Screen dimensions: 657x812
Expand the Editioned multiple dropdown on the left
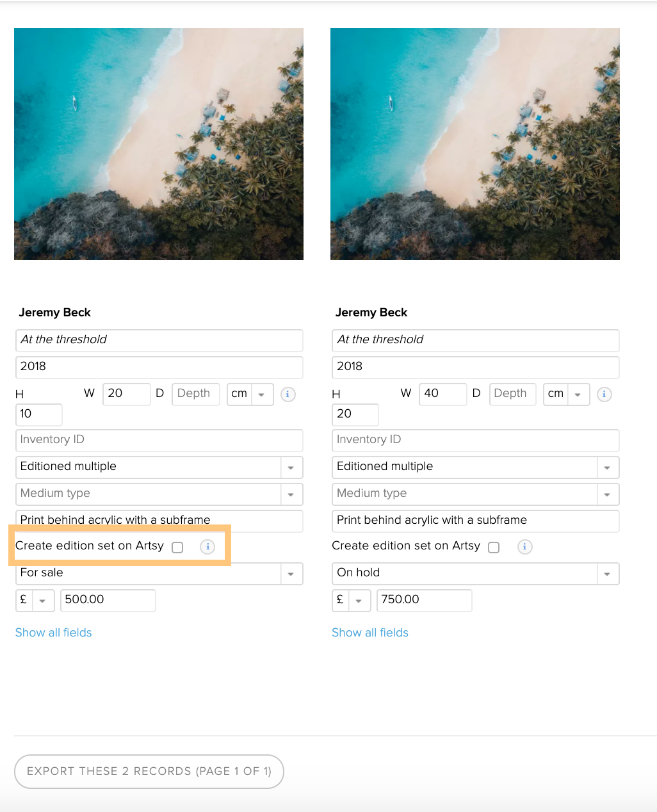[159, 467]
